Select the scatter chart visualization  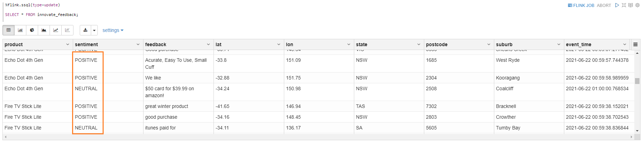pyautogui.click(x=68, y=30)
